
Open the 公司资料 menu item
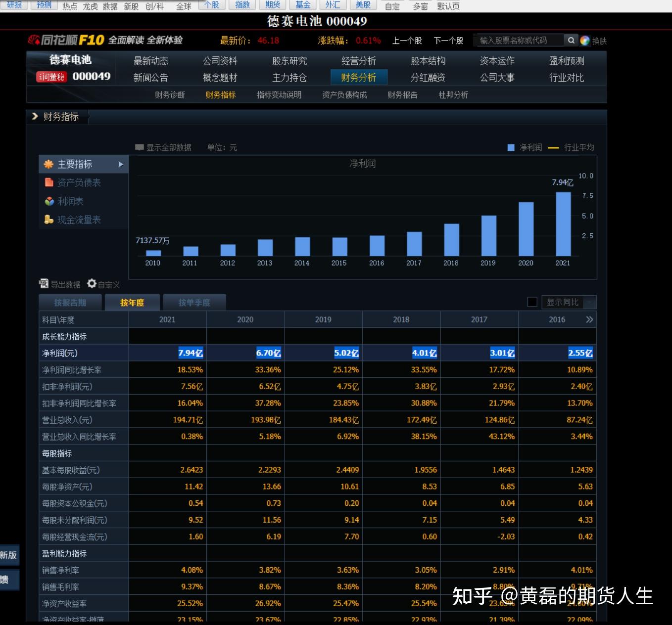tap(220, 61)
